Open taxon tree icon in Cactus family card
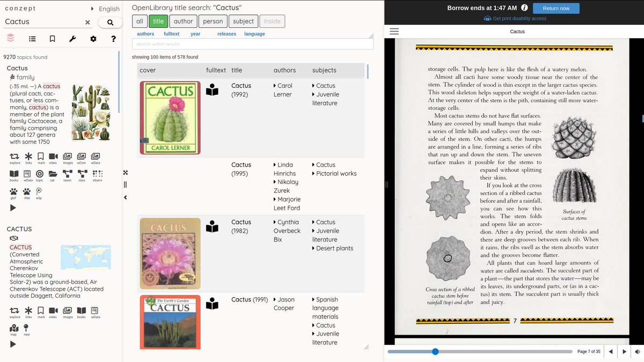This screenshot has width=644, height=362. click(68, 175)
